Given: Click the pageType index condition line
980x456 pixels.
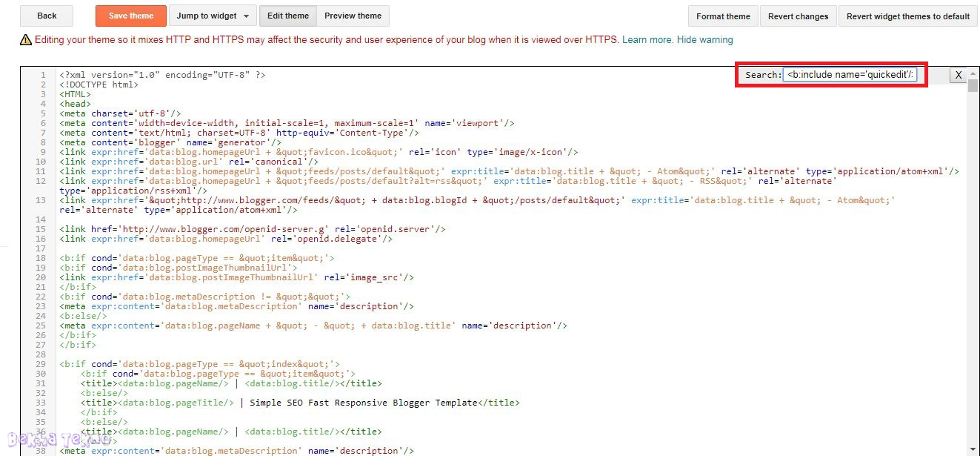Looking at the screenshot, I should tap(199, 364).
